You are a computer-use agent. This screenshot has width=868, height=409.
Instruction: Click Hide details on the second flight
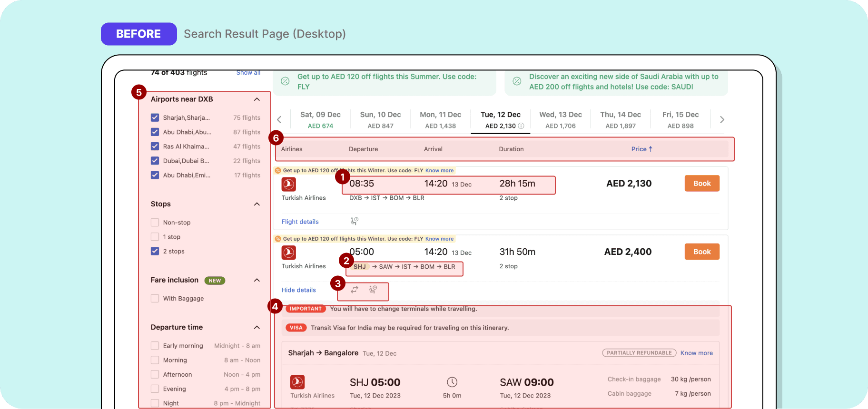298,290
